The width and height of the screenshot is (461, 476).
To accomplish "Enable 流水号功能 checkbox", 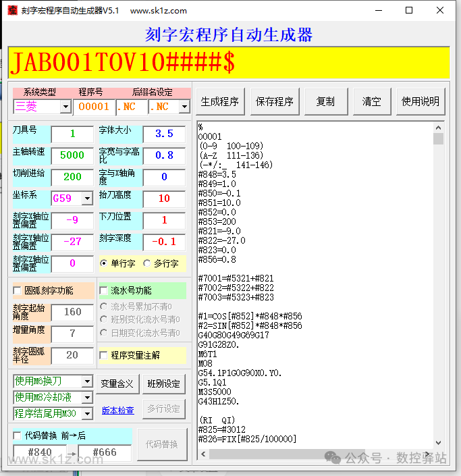I will point(104,290).
